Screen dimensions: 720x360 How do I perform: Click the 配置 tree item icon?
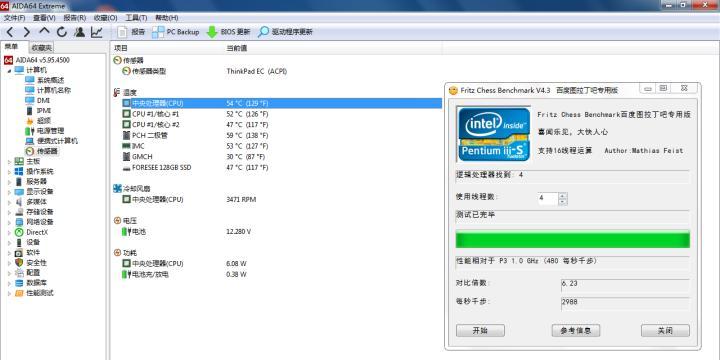pyautogui.click(x=19, y=273)
